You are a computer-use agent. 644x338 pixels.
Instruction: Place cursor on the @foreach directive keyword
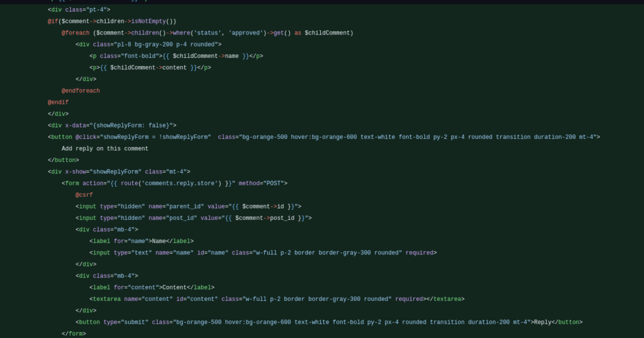tap(75, 33)
